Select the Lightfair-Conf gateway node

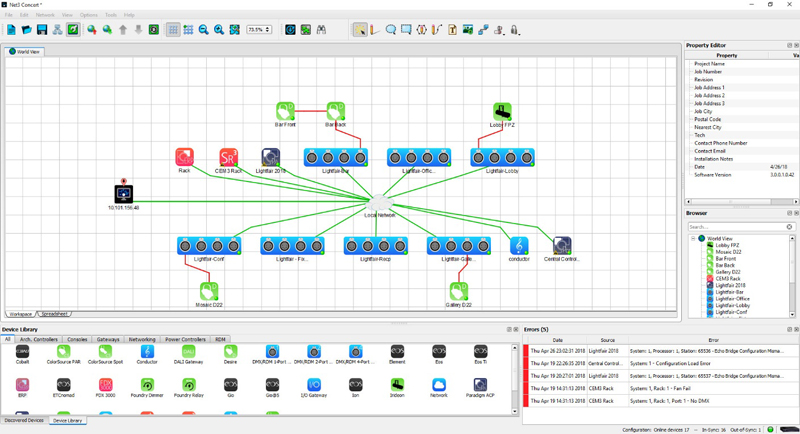pyautogui.click(x=209, y=246)
